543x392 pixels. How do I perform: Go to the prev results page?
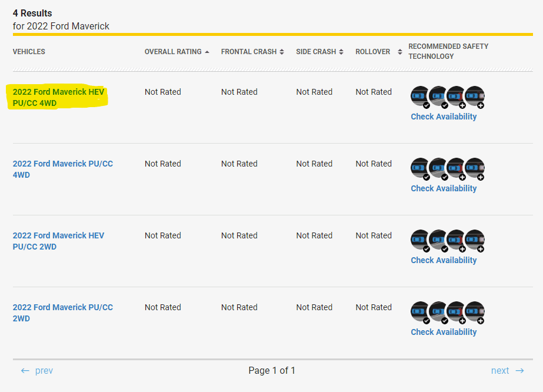tap(36, 370)
